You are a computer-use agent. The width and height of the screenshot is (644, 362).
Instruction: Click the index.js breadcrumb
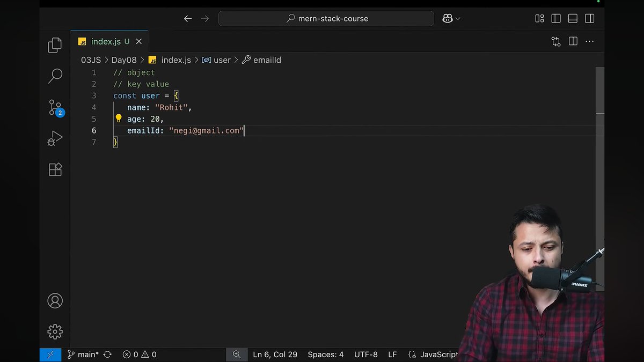click(x=170, y=60)
